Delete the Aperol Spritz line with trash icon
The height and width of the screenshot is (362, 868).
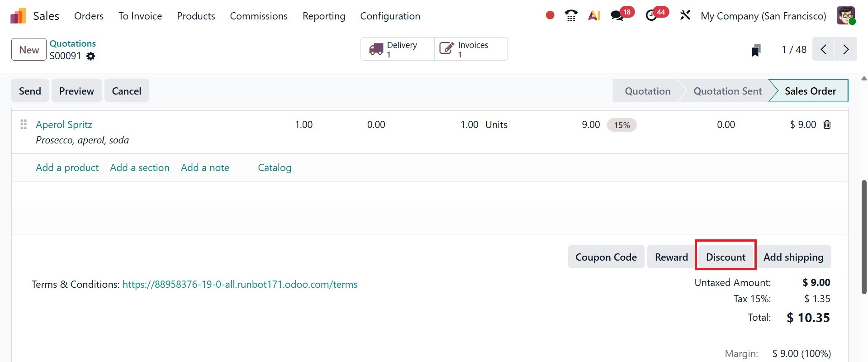click(x=827, y=125)
